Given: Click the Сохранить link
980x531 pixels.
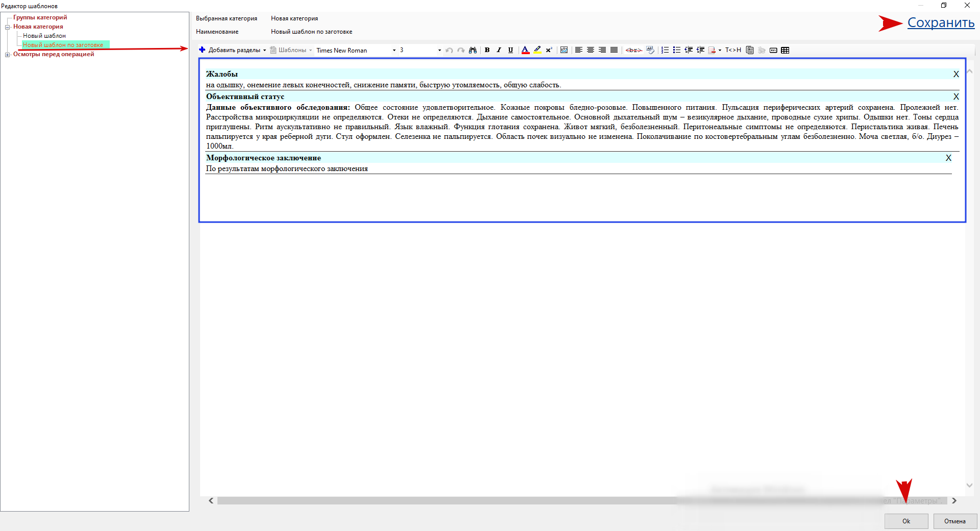Looking at the screenshot, I should point(941,22).
